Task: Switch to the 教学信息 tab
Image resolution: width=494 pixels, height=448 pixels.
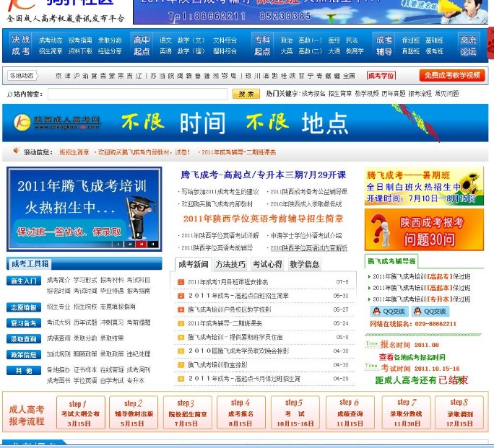Action: tap(304, 264)
